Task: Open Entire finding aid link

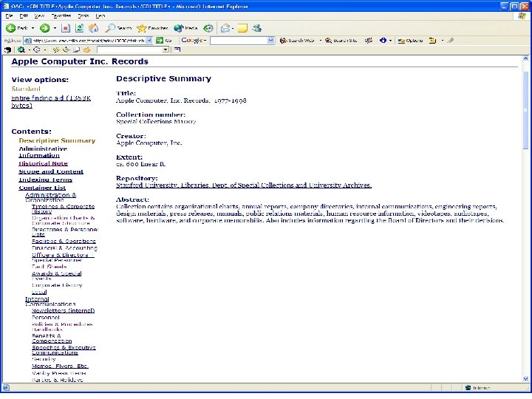Action: 51,101
